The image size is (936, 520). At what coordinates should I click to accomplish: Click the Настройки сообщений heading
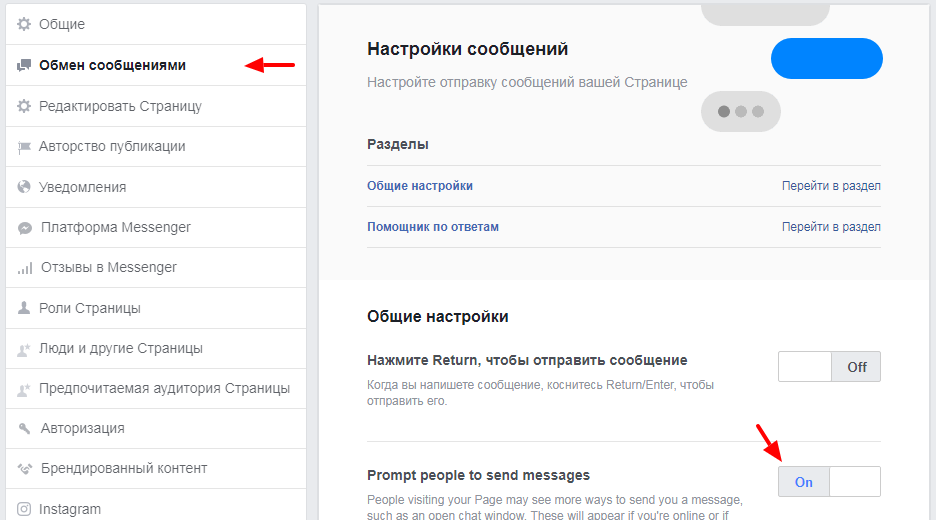467,49
